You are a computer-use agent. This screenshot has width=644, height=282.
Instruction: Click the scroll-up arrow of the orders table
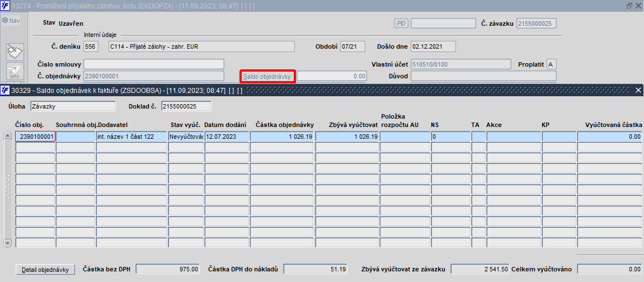(x=7, y=137)
